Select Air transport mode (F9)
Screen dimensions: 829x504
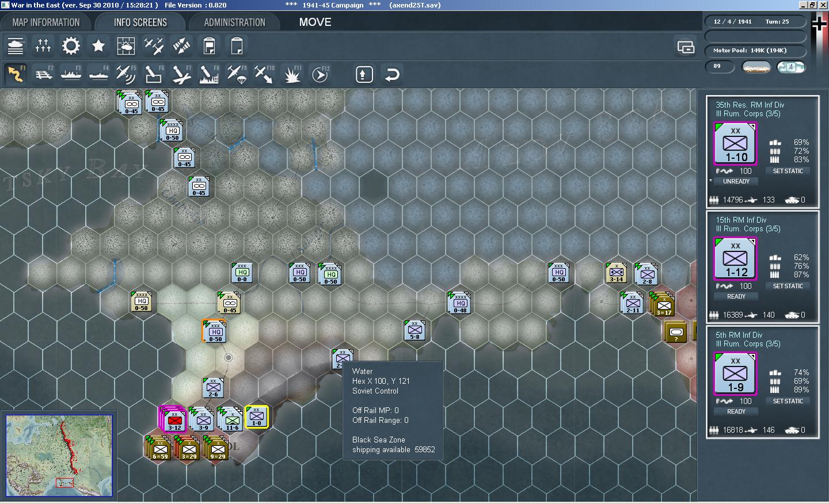coord(237,74)
